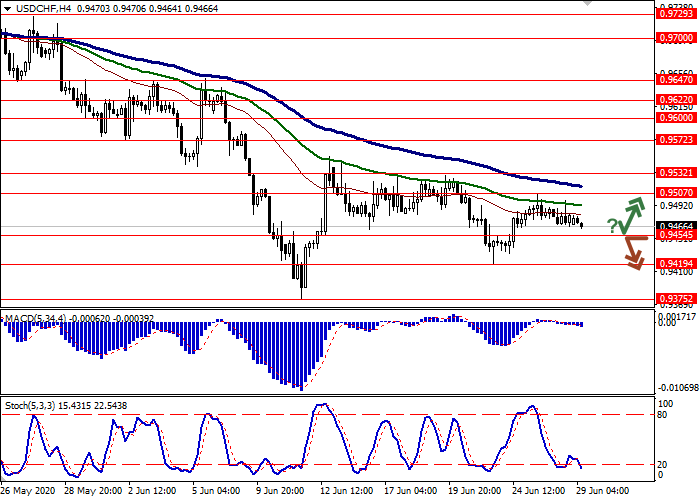Click the 0.97000 red price label
The height and width of the screenshot is (500, 700).
coord(674,37)
